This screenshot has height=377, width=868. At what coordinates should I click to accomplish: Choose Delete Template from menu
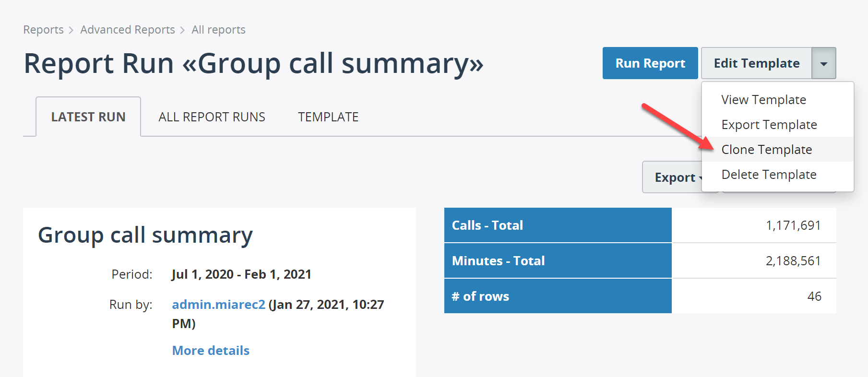pyautogui.click(x=769, y=175)
